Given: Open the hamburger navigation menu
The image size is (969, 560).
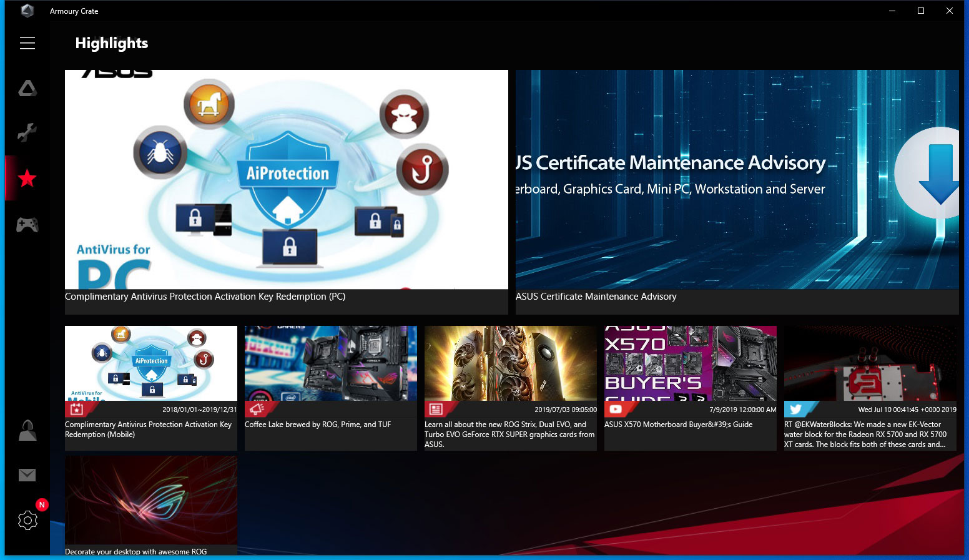Looking at the screenshot, I should tap(27, 43).
